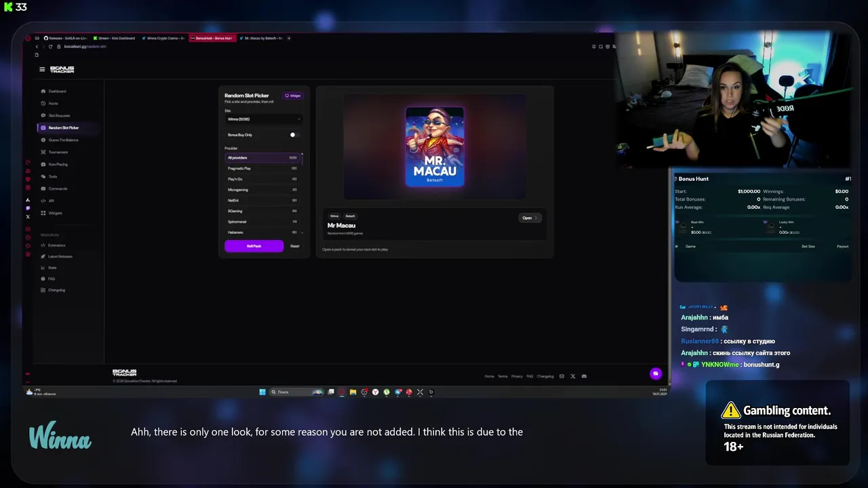This screenshot has width=868, height=488.
Task: Open a new browser tab with plus
Action: [289, 38]
